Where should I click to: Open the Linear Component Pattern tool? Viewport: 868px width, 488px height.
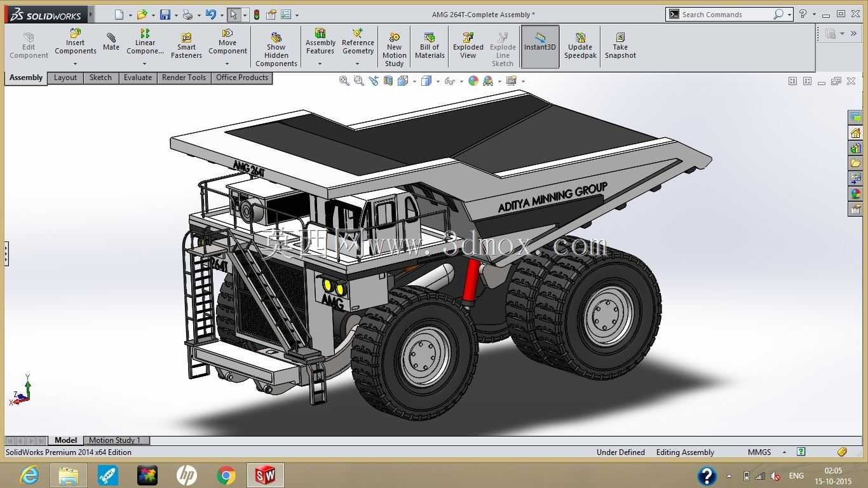coord(145,42)
